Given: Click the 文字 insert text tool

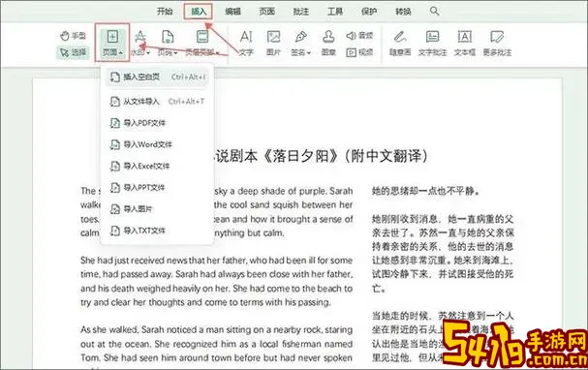Looking at the screenshot, I should click(x=246, y=43).
